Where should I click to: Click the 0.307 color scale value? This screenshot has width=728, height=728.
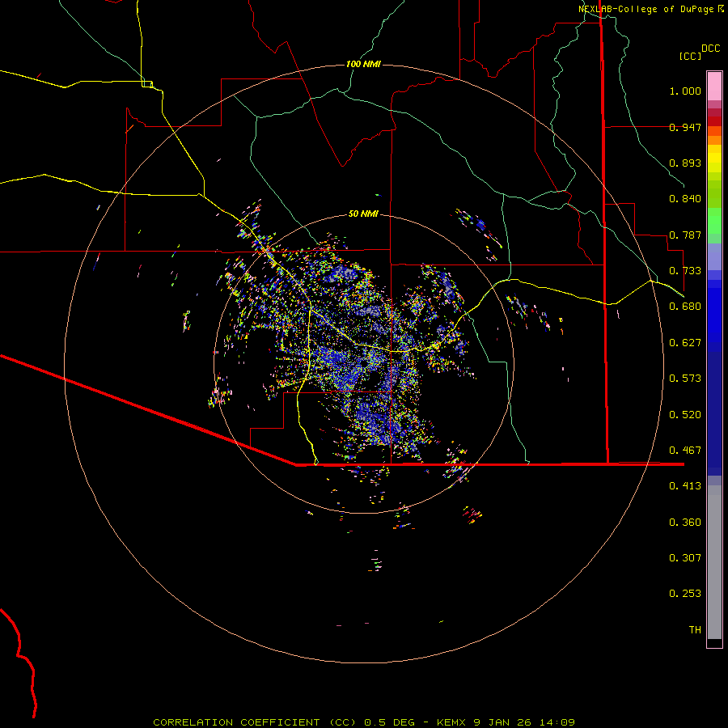point(685,558)
